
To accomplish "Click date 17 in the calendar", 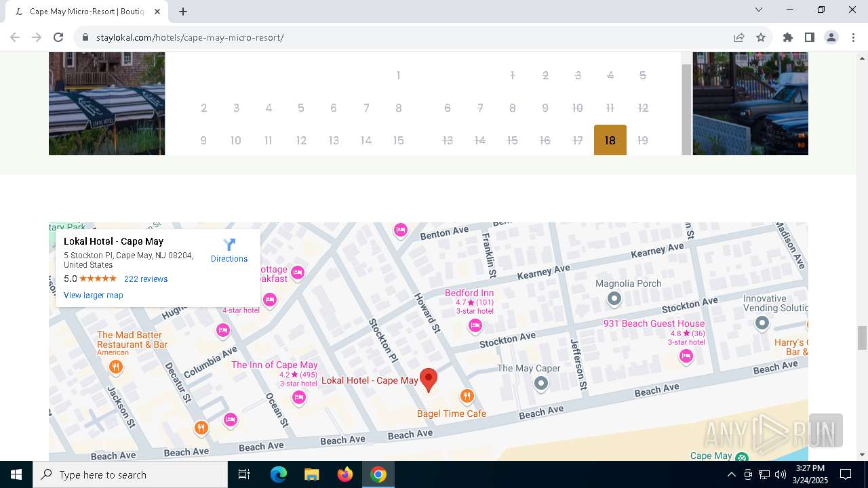I will [x=578, y=140].
